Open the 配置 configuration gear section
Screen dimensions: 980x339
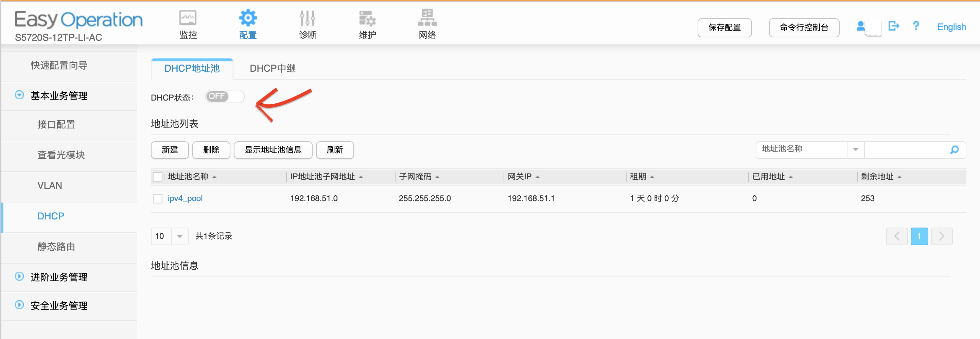[x=248, y=25]
